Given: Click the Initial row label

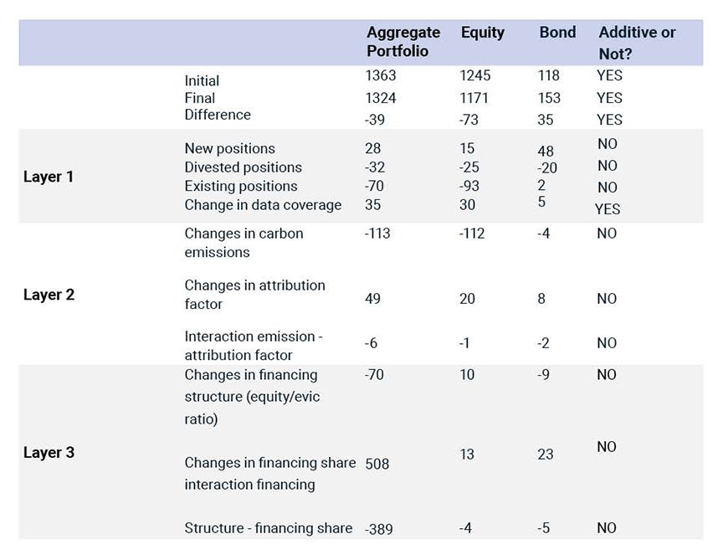Looking at the screenshot, I should pyautogui.click(x=202, y=81).
